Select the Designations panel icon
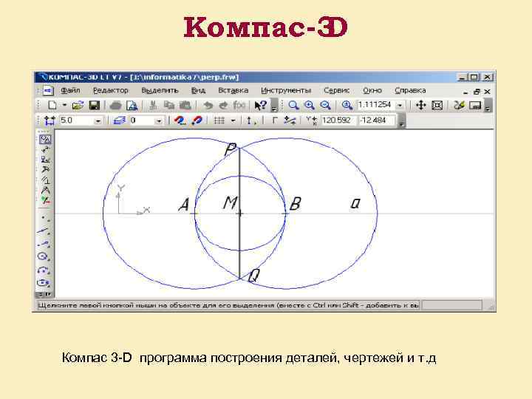The image size is (532, 399). pyautogui.click(x=45, y=160)
